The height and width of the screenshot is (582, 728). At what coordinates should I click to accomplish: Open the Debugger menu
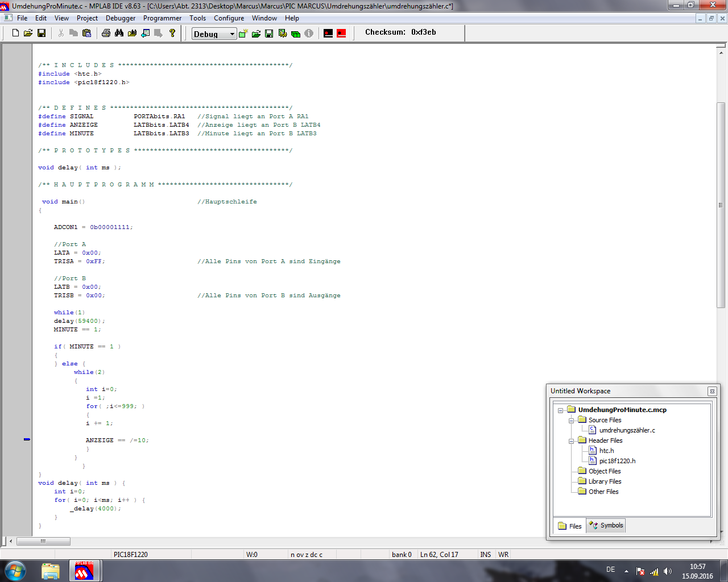click(121, 18)
